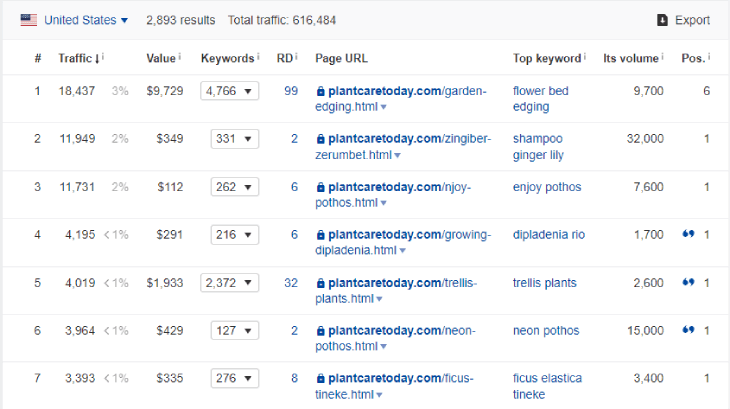The image size is (730, 409).
Task: Open the njoy-pothos.html page URL
Action: (393, 194)
